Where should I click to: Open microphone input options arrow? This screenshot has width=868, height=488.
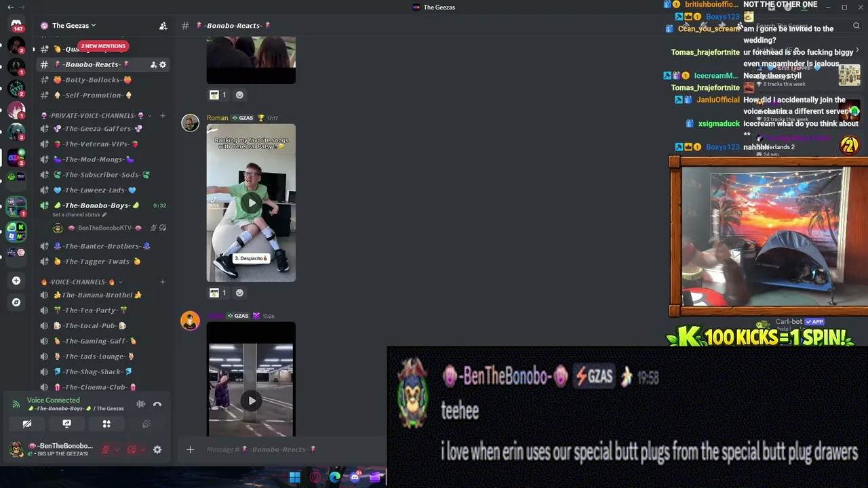point(117,449)
